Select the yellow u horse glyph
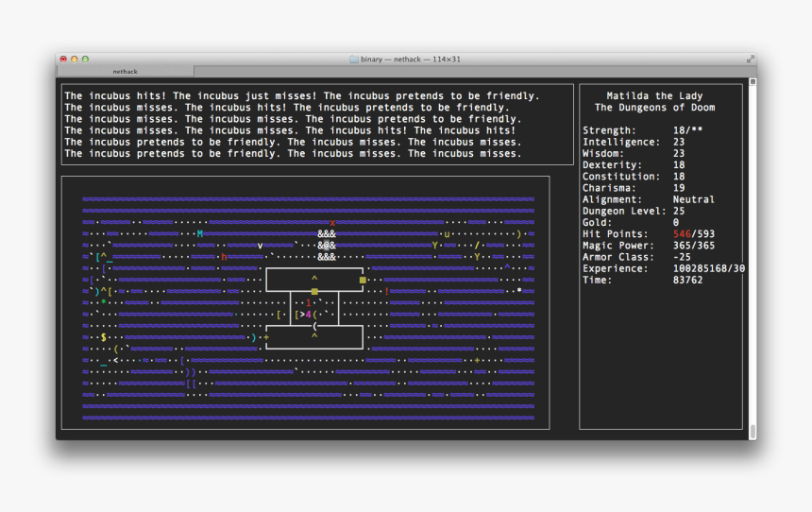This screenshot has height=512, width=812. 447,234
